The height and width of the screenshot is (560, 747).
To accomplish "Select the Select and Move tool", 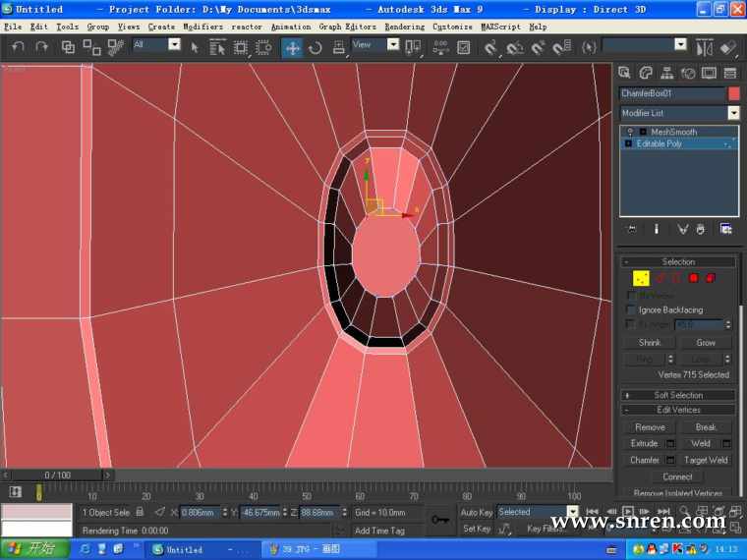I will click(x=293, y=46).
